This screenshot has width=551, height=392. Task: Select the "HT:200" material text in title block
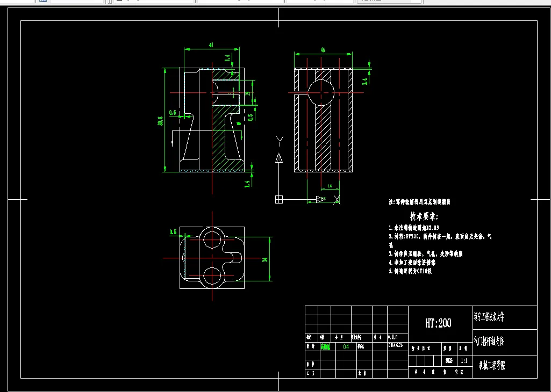click(438, 323)
